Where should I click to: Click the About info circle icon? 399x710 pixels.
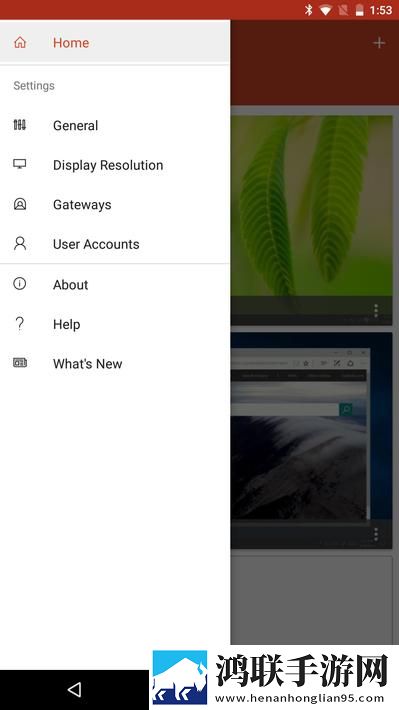[x=19, y=283]
